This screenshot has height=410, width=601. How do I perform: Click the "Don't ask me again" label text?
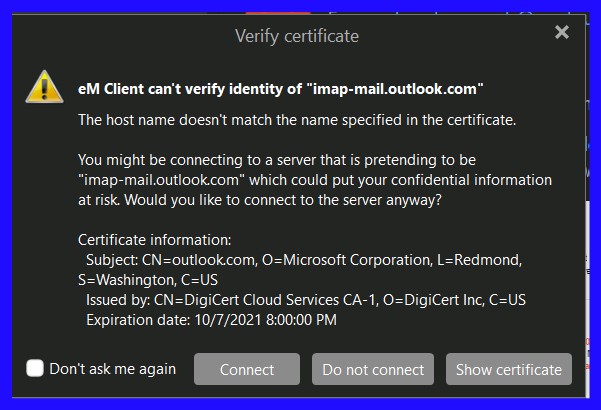(x=113, y=369)
